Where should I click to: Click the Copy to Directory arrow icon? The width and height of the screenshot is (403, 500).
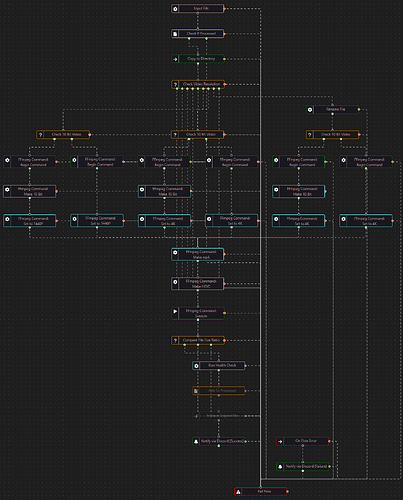point(175,59)
